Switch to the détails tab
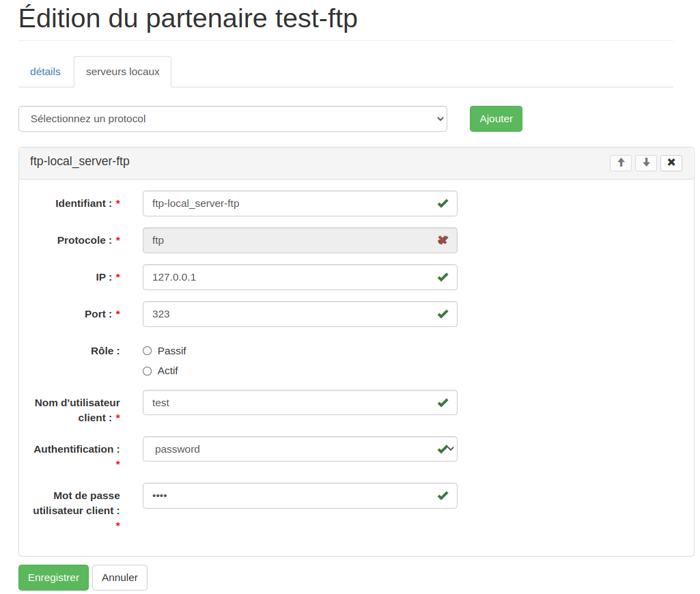The image size is (700, 594). pos(45,72)
